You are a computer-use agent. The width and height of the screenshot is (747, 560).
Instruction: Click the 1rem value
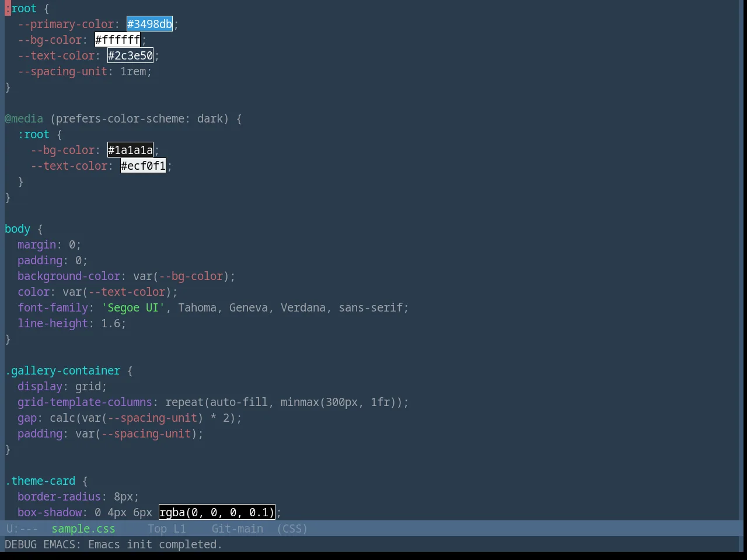coord(133,71)
